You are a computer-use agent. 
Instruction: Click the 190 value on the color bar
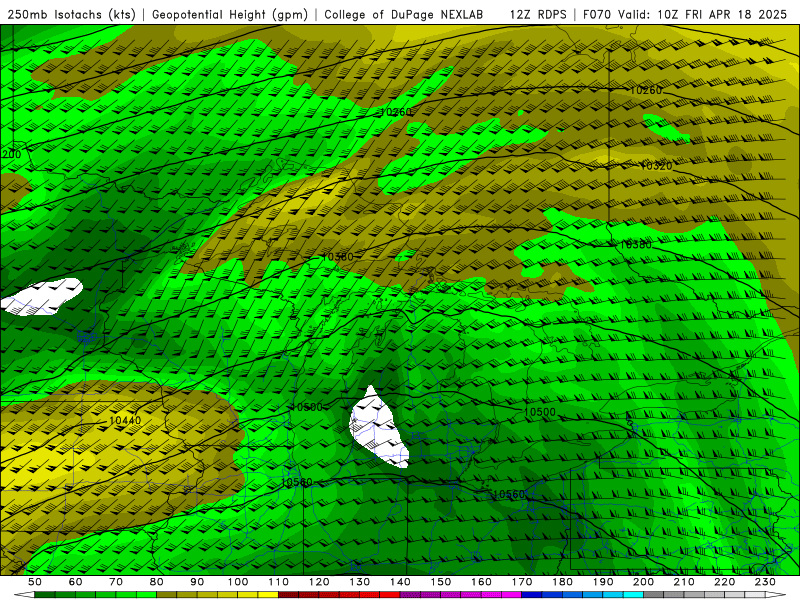click(x=603, y=582)
